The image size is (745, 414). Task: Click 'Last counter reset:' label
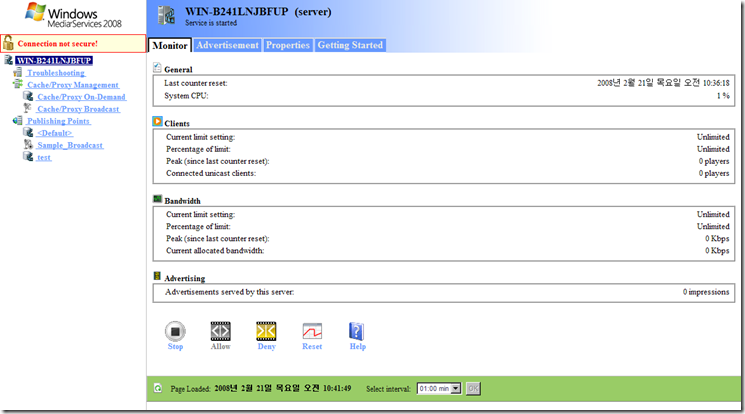point(196,83)
